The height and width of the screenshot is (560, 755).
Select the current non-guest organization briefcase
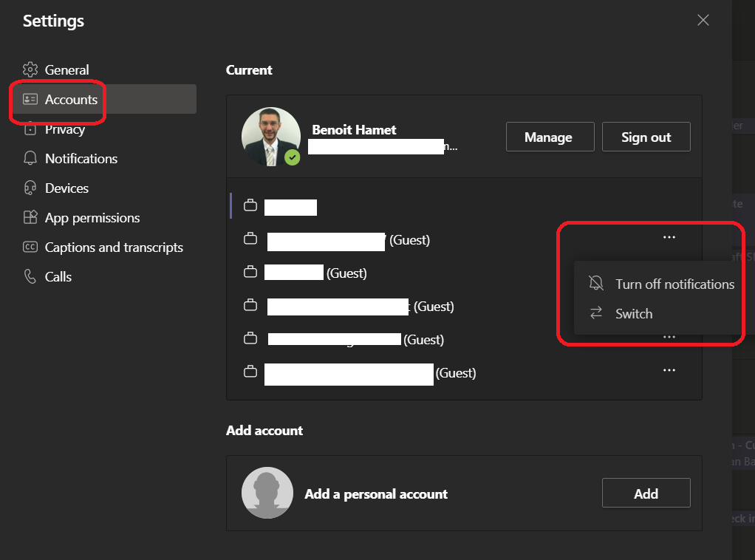coord(250,206)
